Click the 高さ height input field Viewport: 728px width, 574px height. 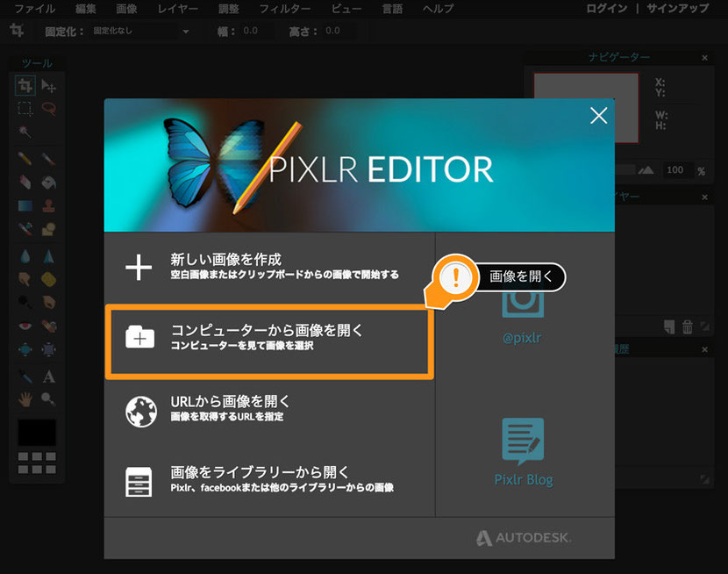click(x=339, y=31)
